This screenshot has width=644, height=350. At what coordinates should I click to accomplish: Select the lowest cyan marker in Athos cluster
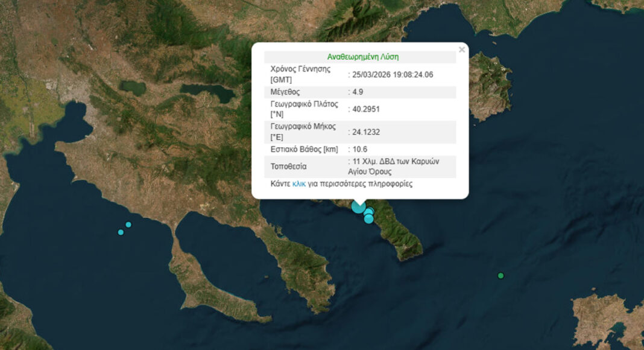coord(368,219)
